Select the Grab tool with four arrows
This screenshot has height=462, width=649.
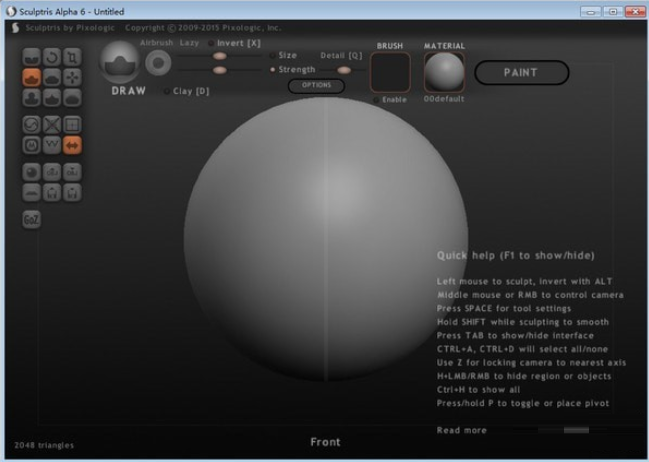pyautogui.click(x=72, y=77)
